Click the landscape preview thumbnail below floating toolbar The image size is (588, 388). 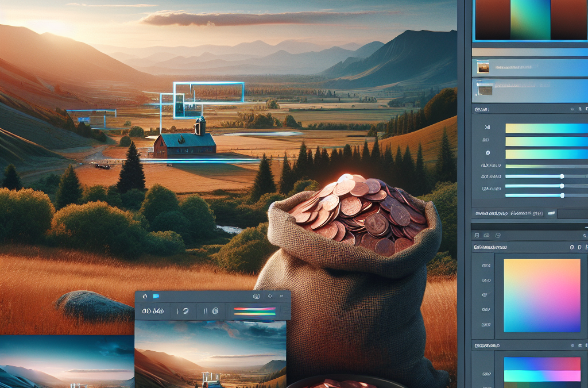(210, 354)
